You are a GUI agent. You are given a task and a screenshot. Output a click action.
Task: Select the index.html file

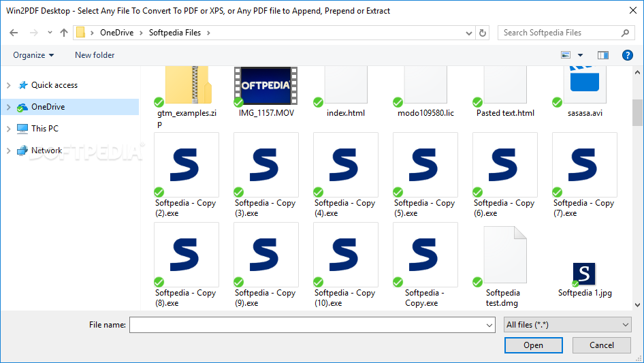click(346, 91)
